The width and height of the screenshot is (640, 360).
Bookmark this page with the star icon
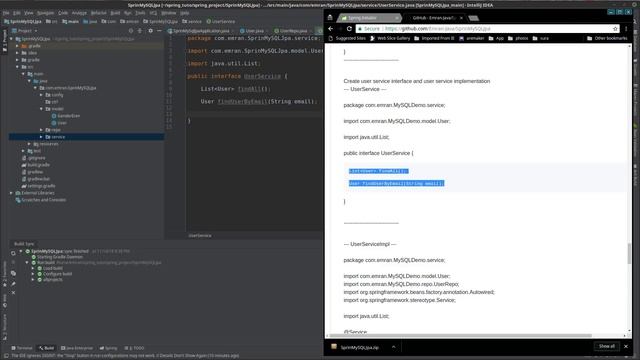click(615, 29)
